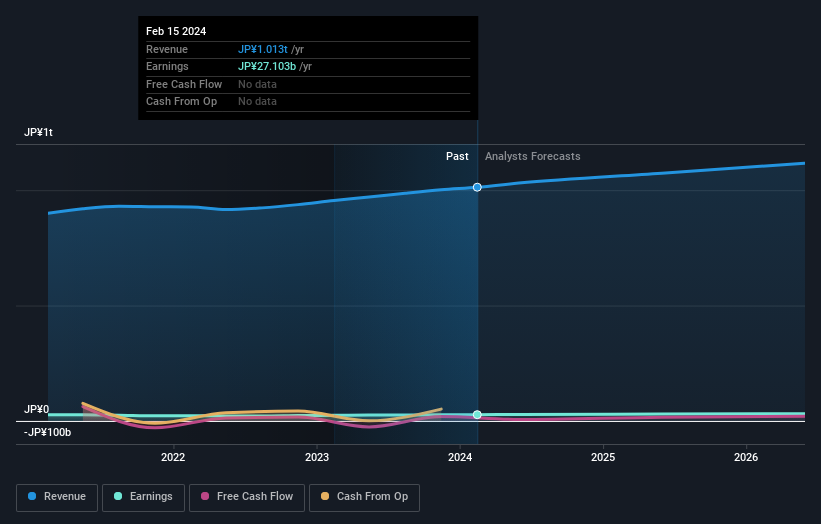Image resolution: width=821 pixels, height=524 pixels.
Task: Click the orange Cash From Op legend dot
Action: click(325, 496)
